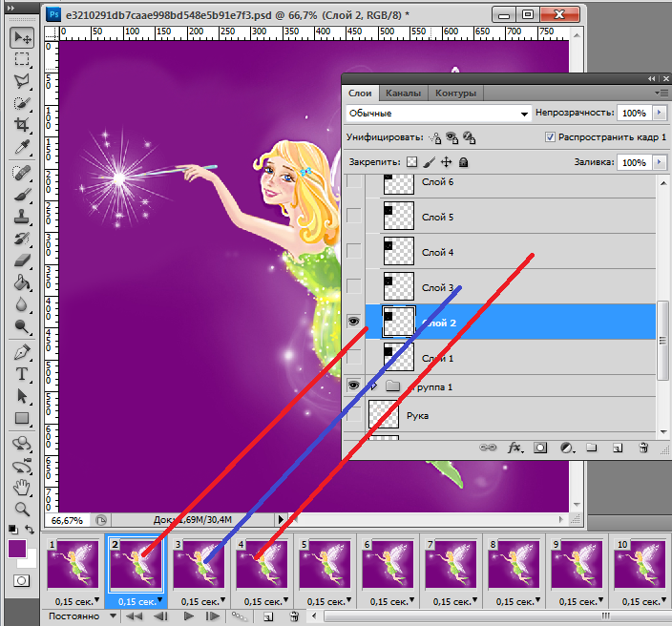Create new adjustment layer

point(567,449)
